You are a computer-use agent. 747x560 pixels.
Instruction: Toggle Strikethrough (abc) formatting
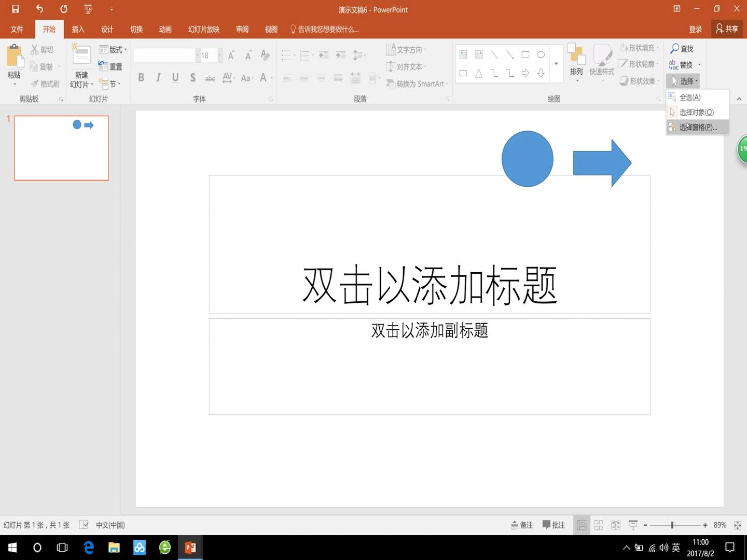(210, 78)
